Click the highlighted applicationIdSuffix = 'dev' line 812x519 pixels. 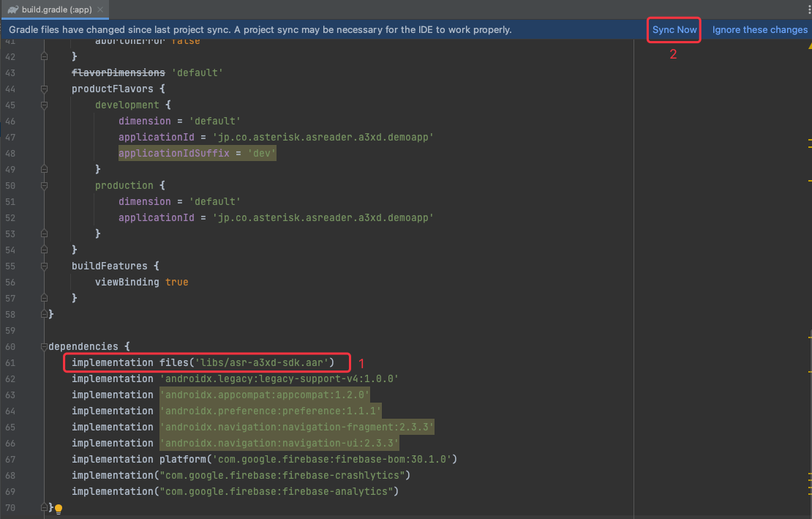[197, 153]
